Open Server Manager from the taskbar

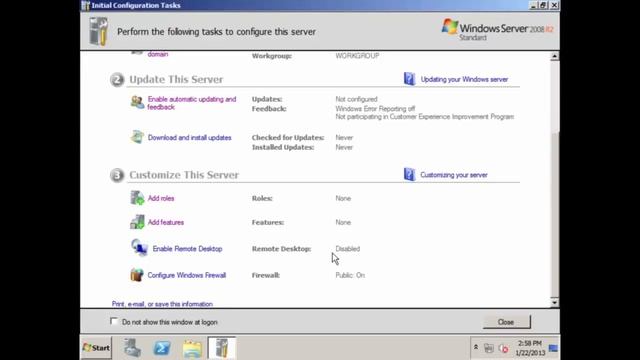tap(132, 348)
